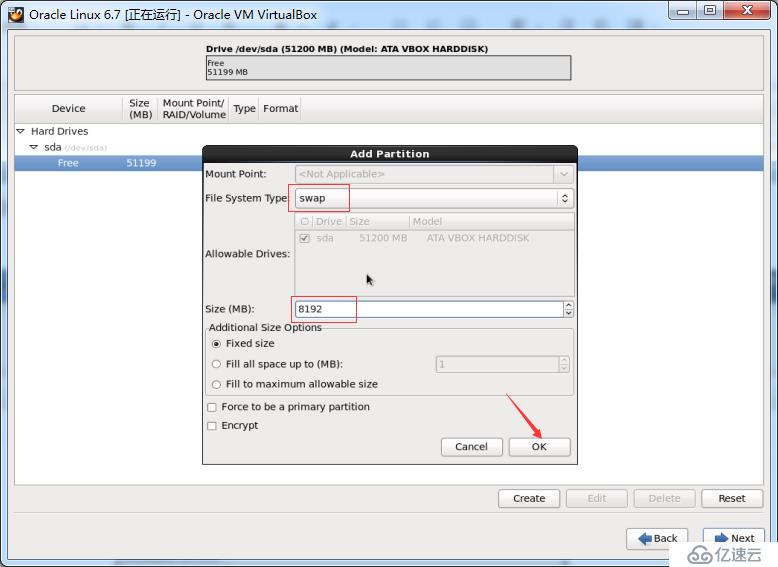The width and height of the screenshot is (778, 567).
Task: Click the Size (MB) column header
Action: point(140,109)
